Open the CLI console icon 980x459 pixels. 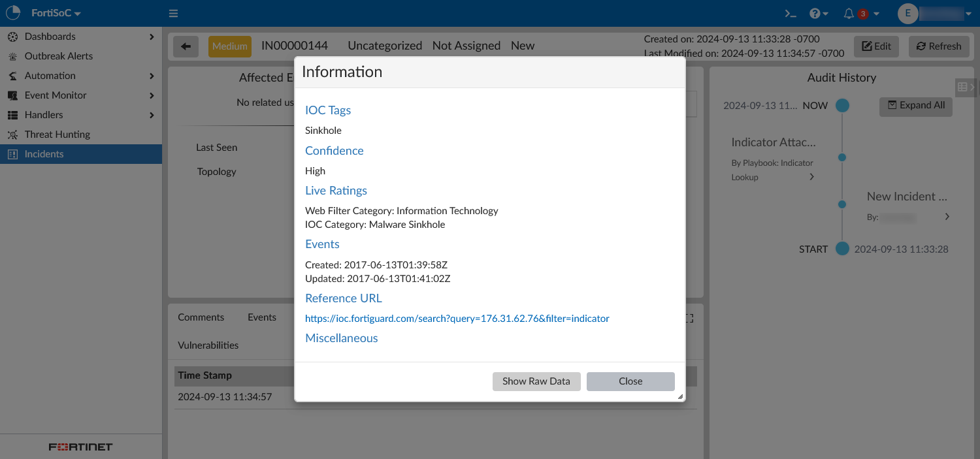point(791,14)
